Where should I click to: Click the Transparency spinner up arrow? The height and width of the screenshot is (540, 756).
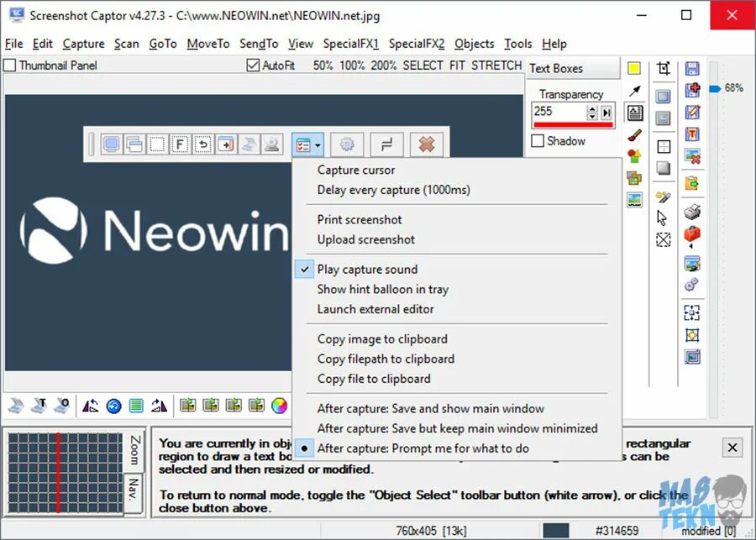coord(592,109)
